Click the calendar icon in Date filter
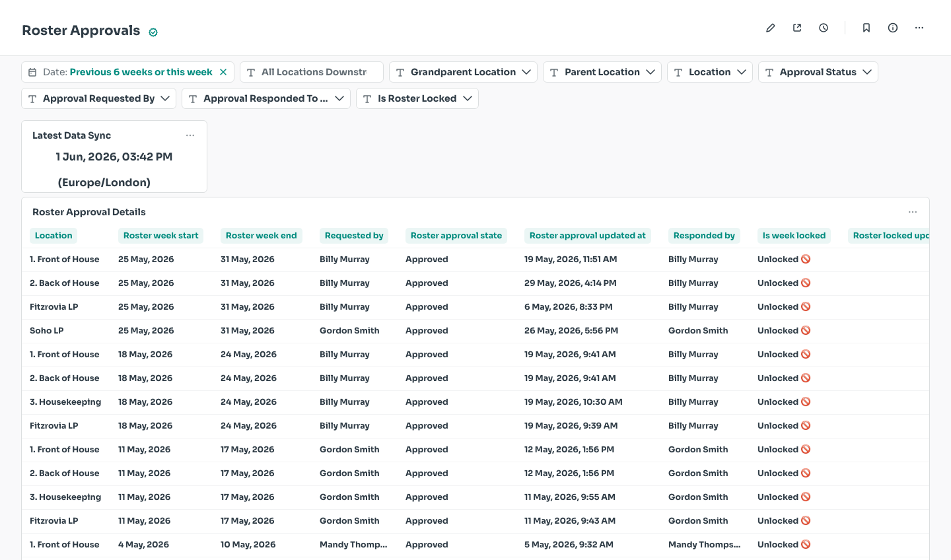Image resolution: width=951 pixels, height=560 pixels. [x=32, y=72]
